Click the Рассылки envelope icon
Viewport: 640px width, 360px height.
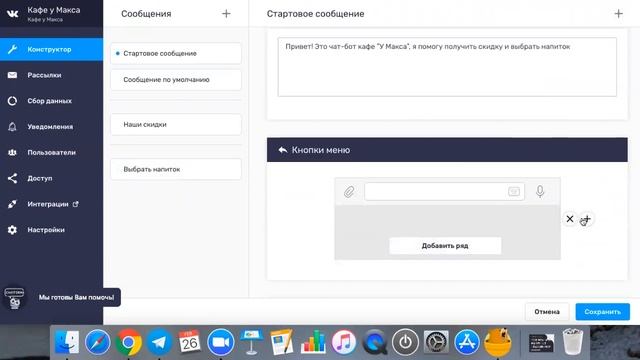pos(12,75)
